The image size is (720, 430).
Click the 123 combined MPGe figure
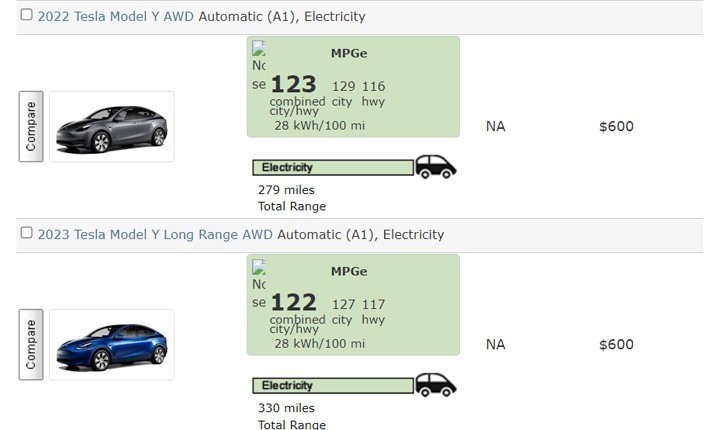[294, 85]
